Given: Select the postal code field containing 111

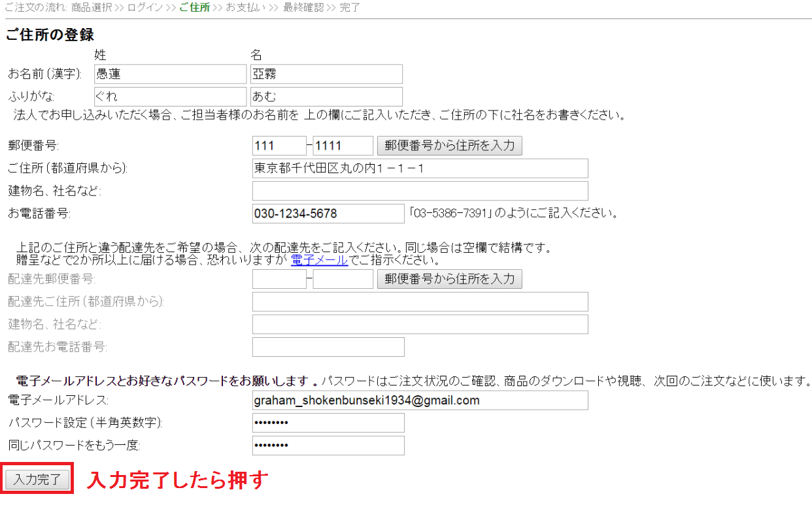Looking at the screenshot, I should tap(279, 145).
